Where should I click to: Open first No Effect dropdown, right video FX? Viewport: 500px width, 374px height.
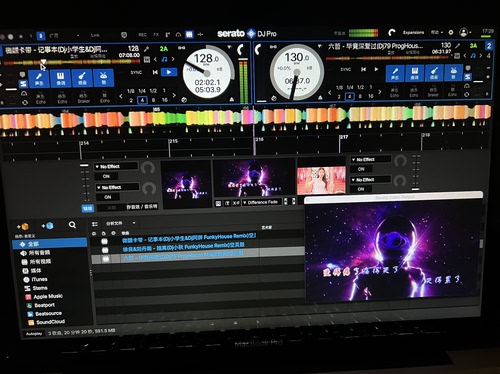(370, 160)
